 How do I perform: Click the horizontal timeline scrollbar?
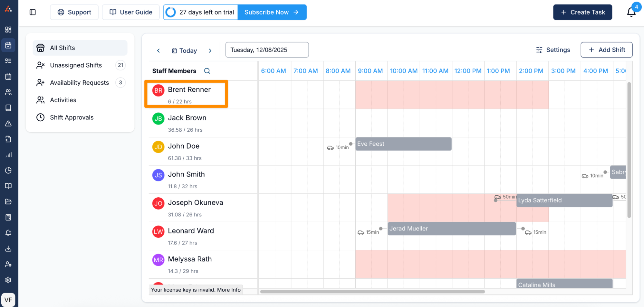pyautogui.click(x=372, y=292)
